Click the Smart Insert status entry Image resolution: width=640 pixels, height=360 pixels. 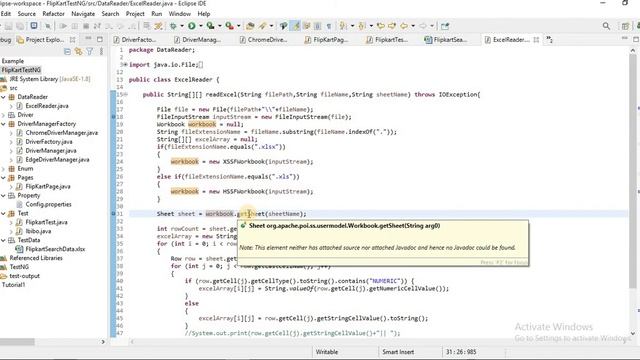398,352
